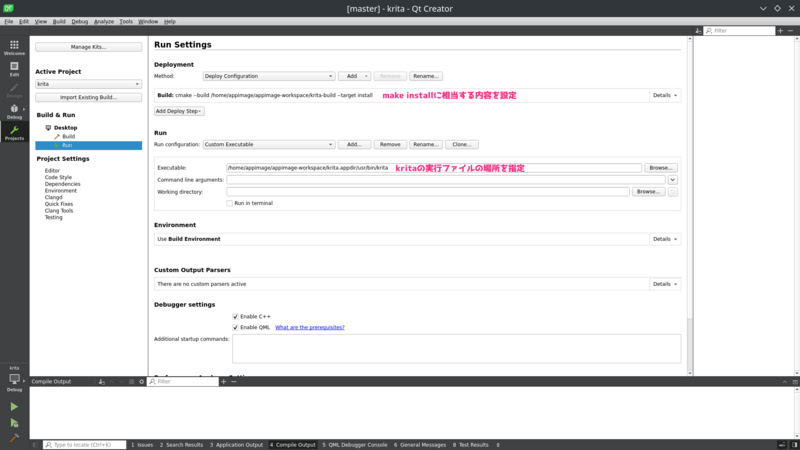Open QML Debugger Console tab
The height and width of the screenshot is (450, 800).
355,445
